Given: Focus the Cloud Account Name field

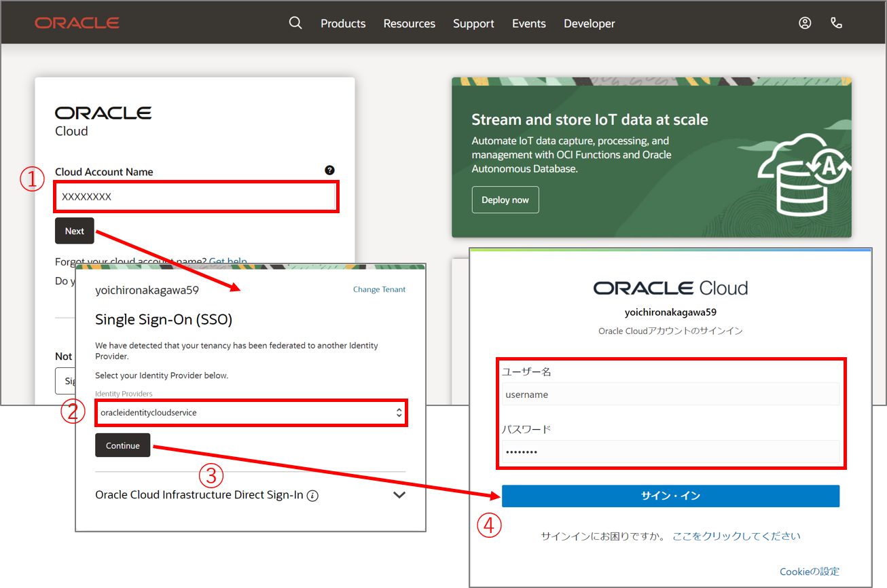Looking at the screenshot, I should click(196, 197).
